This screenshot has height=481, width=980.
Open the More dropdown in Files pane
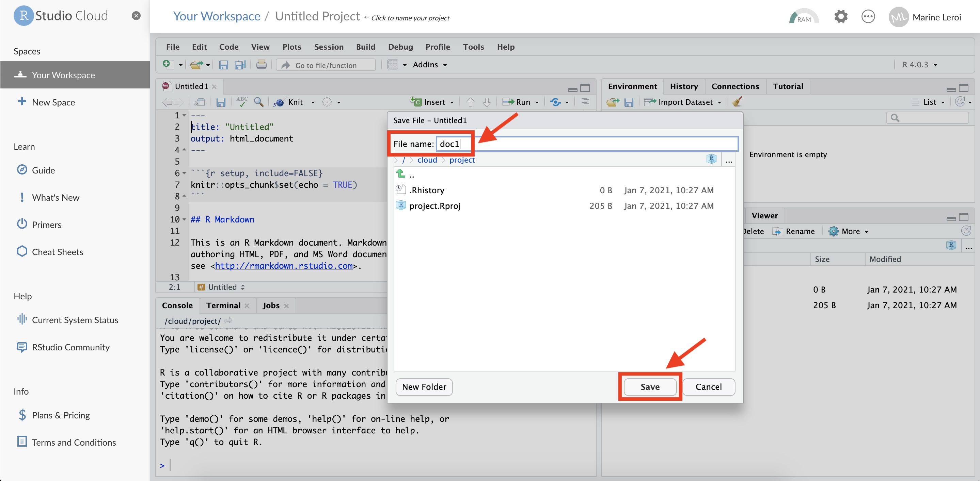(x=848, y=231)
